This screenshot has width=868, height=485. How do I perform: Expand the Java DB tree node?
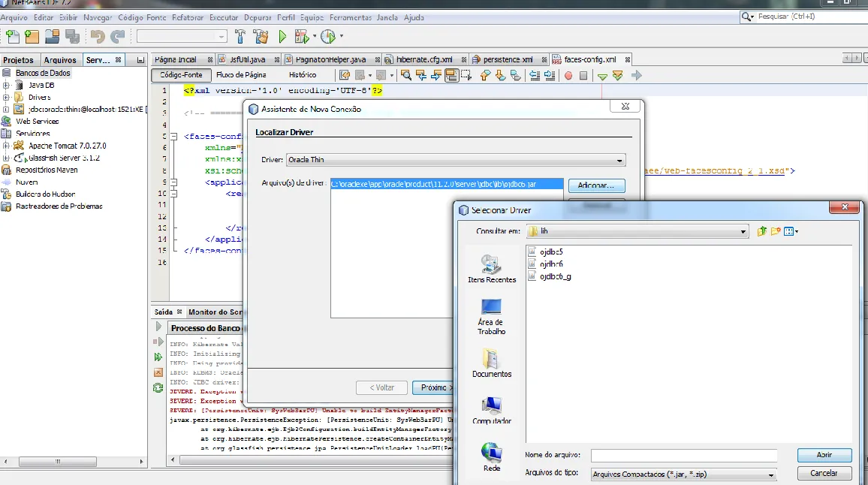coord(6,86)
